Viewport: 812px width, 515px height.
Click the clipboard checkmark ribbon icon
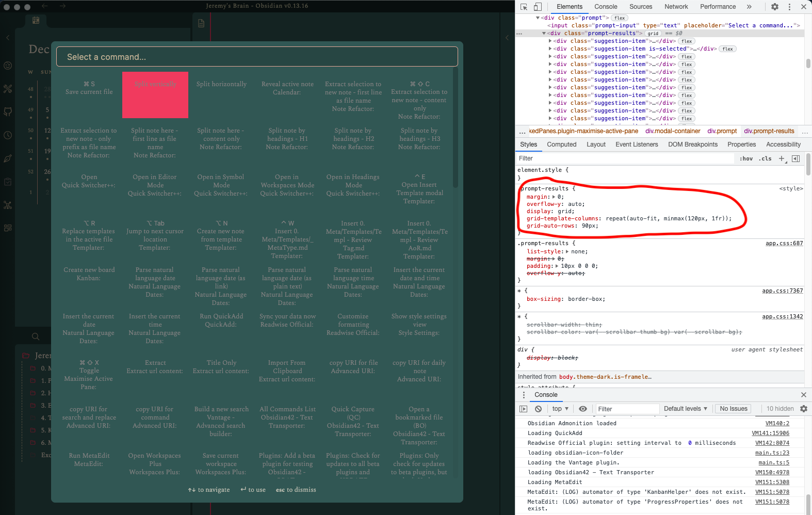coord(8,182)
